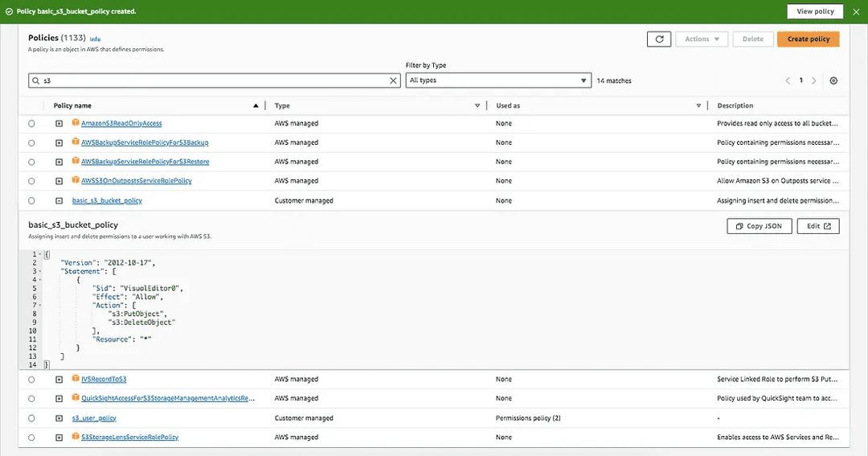Expand s3_user_policy row details
This screenshot has width=868, height=456.
tap(59, 418)
